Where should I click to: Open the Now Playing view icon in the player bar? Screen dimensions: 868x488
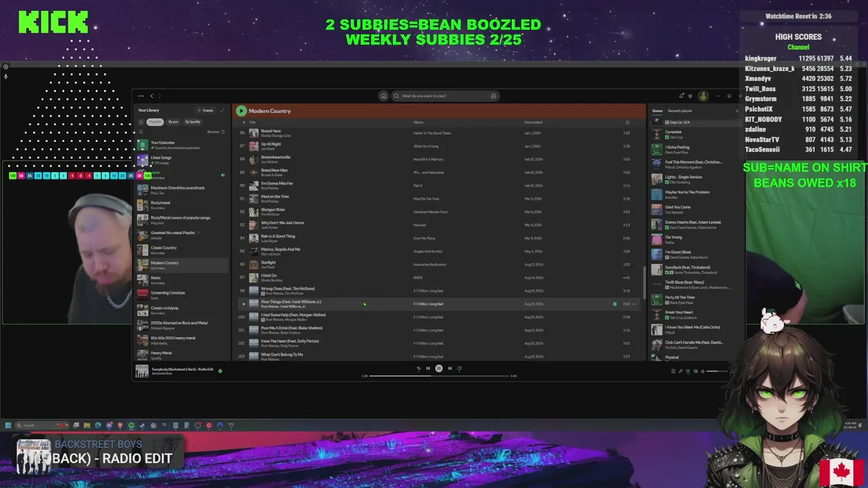pyautogui.click(x=673, y=371)
